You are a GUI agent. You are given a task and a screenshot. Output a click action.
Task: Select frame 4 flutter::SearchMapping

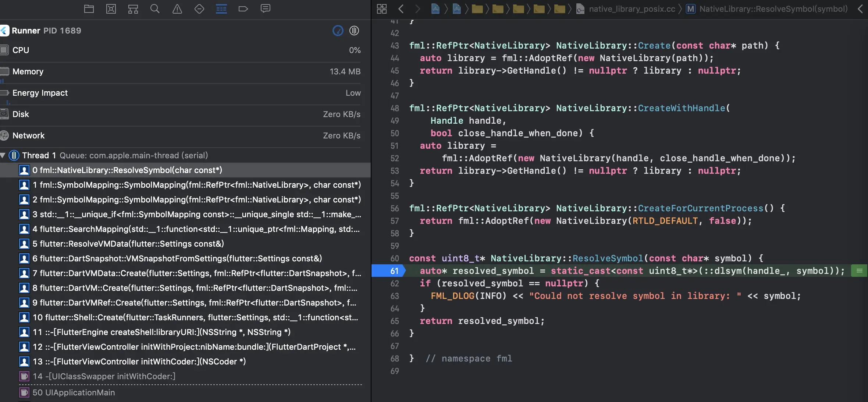pyautogui.click(x=185, y=229)
